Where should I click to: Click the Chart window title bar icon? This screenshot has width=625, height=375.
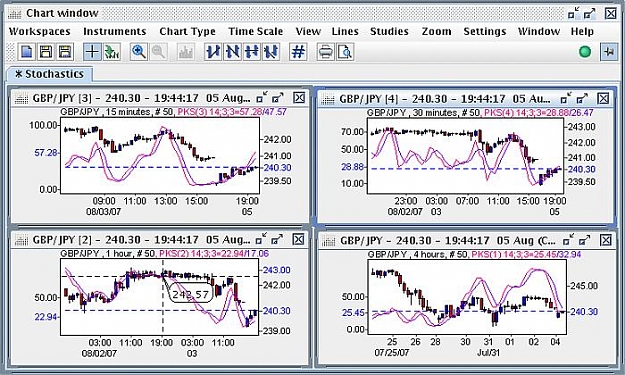click(15, 14)
